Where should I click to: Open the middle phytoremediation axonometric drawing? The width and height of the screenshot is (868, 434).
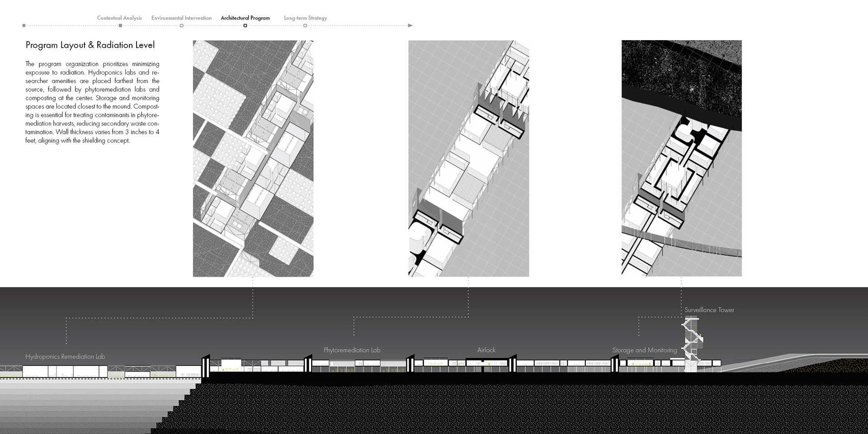coord(468,158)
